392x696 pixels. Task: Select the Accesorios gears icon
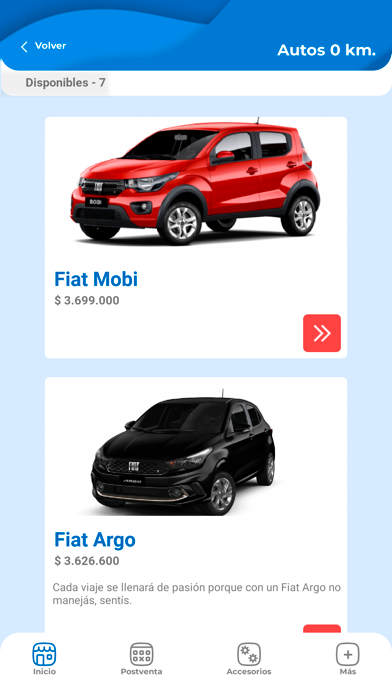[249, 654]
